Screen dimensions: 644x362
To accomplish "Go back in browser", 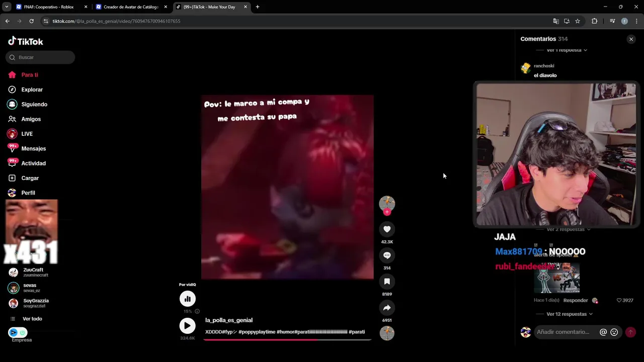I will coord(7,21).
